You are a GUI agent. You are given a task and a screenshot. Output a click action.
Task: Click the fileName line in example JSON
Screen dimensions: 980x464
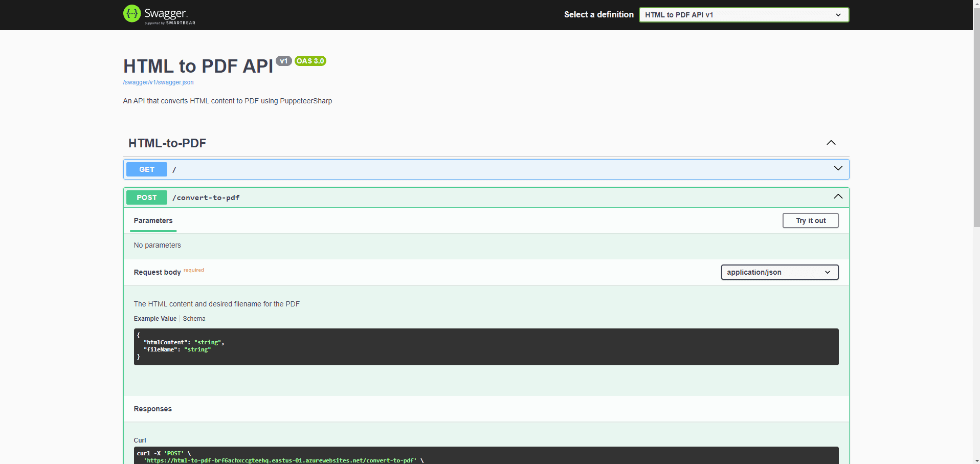point(177,349)
